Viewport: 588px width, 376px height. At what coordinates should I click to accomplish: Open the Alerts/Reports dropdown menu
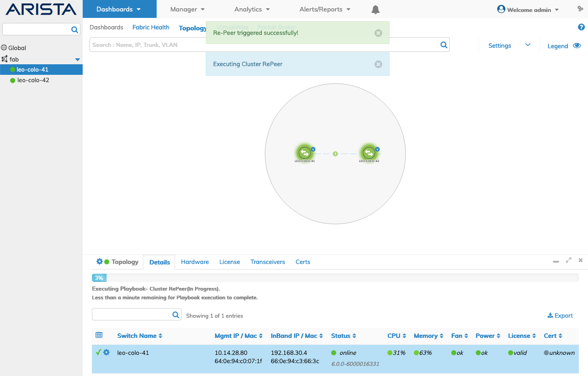325,9
